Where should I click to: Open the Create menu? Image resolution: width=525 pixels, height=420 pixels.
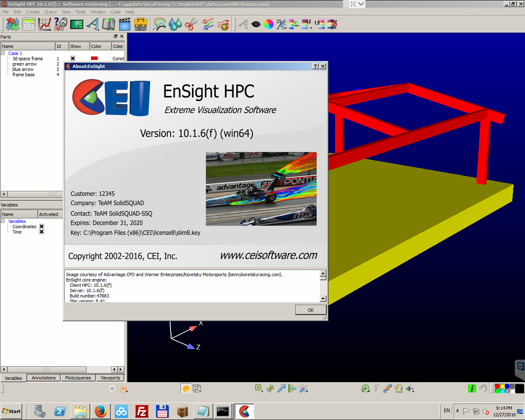(x=32, y=12)
